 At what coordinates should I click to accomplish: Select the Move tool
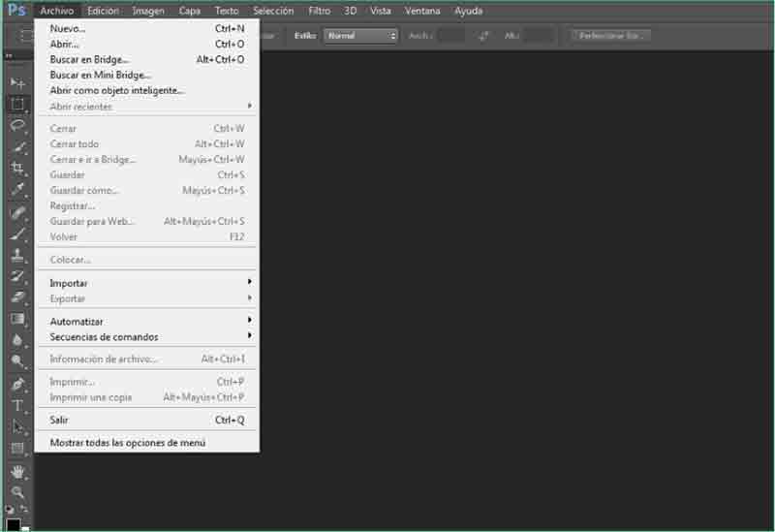pyautogui.click(x=16, y=84)
